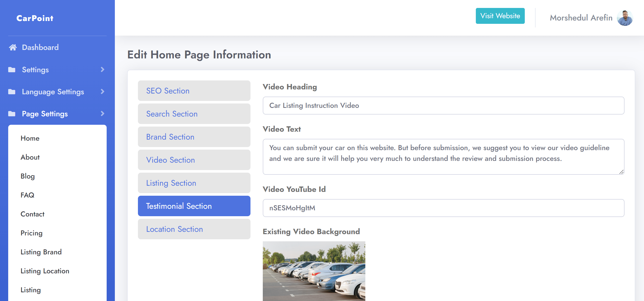
Task: Click the Dashboard home icon
Action: 13,47
